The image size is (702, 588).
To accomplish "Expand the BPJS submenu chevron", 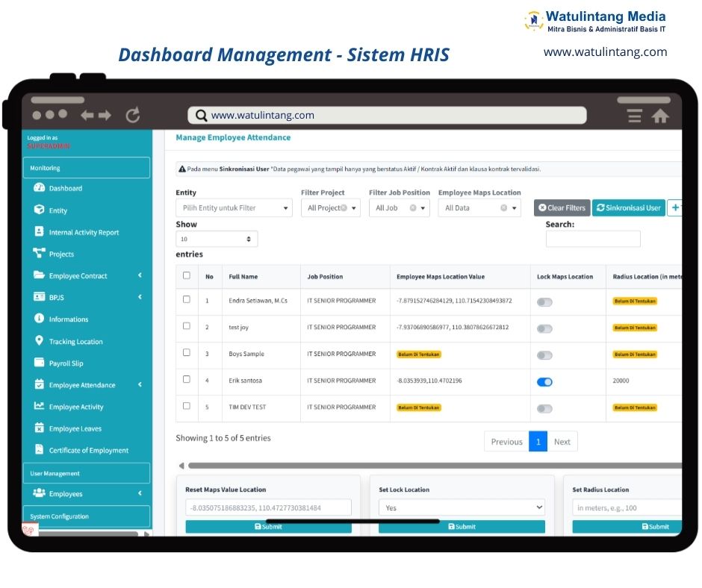I will pyautogui.click(x=140, y=297).
